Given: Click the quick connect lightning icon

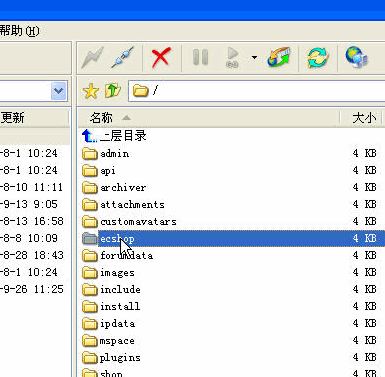Looking at the screenshot, I should 92,57.
